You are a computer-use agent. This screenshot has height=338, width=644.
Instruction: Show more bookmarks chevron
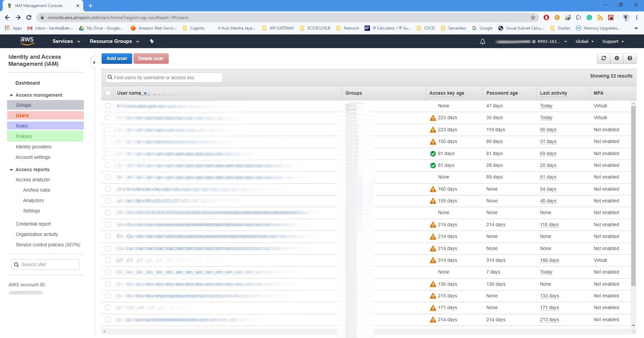point(636,28)
